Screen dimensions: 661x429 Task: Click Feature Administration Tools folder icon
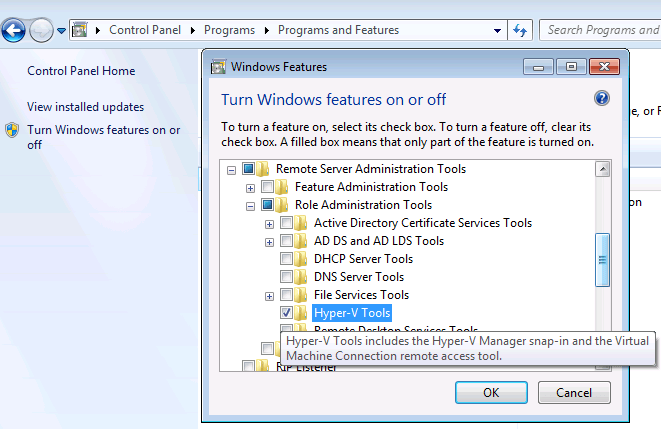coord(282,187)
